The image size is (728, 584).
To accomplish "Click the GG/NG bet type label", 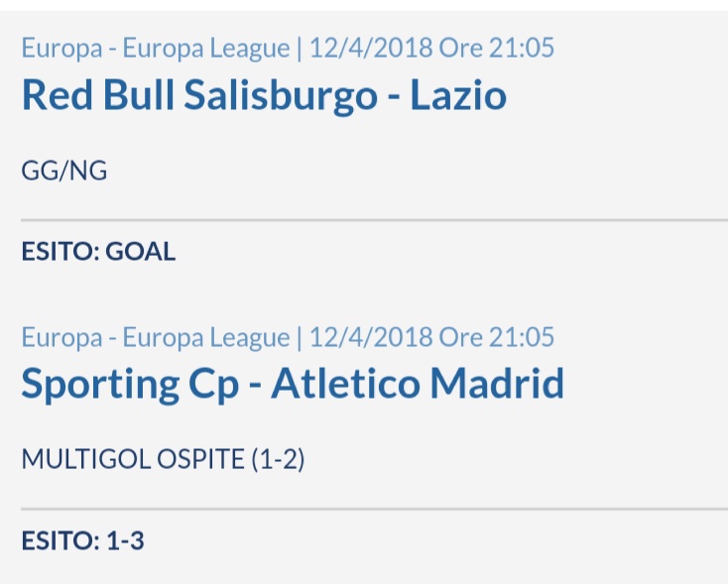I will [x=64, y=171].
